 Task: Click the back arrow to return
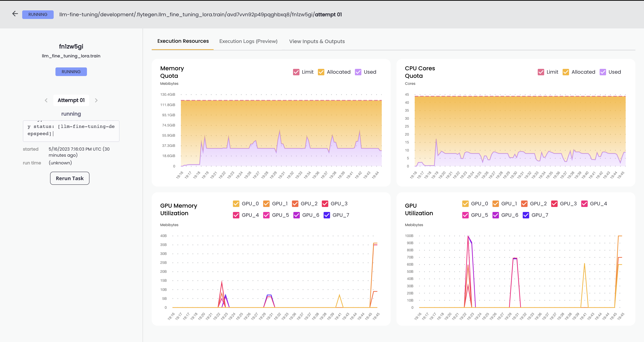[x=15, y=14]
